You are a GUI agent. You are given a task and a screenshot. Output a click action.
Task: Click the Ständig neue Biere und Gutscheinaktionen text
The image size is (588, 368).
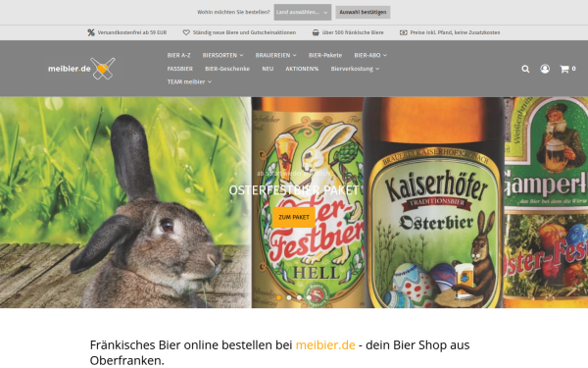(244, 32)
